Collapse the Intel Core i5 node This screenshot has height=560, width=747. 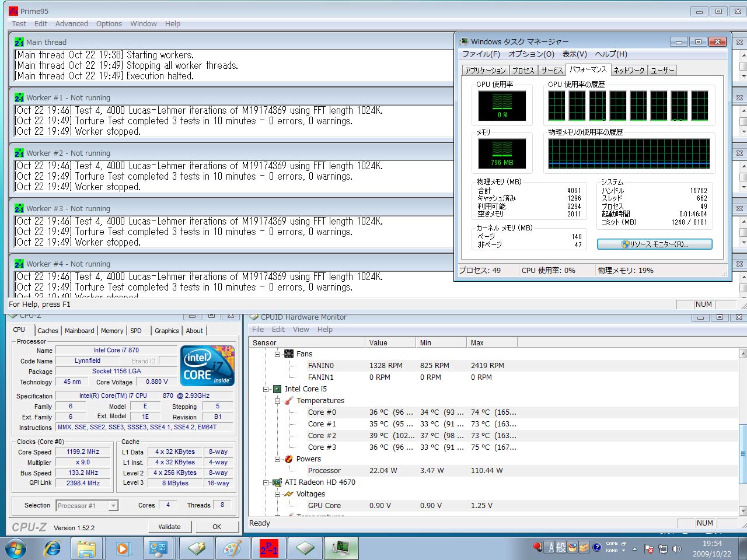coord(266,389)
